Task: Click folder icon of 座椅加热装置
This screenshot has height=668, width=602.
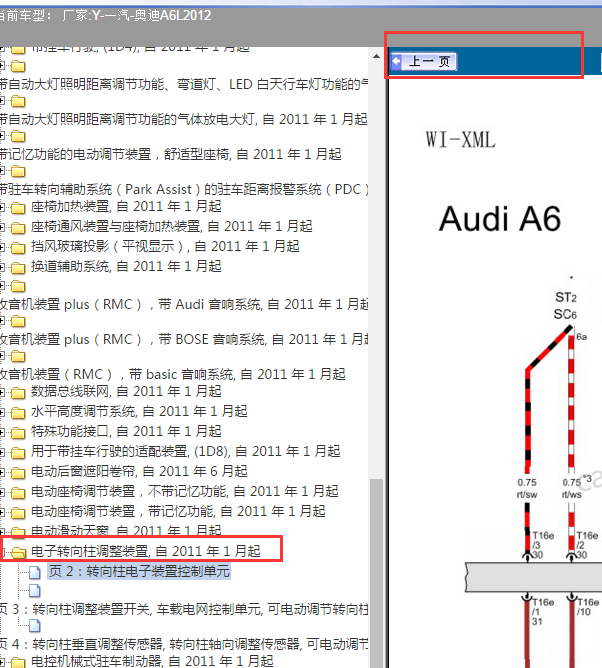Action: coord(18,207)
